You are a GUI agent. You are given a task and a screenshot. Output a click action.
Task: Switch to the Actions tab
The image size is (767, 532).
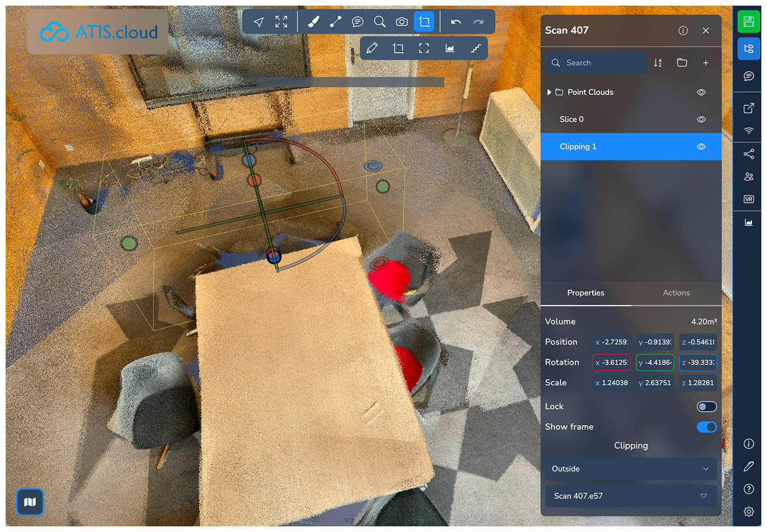pos(676,293)
